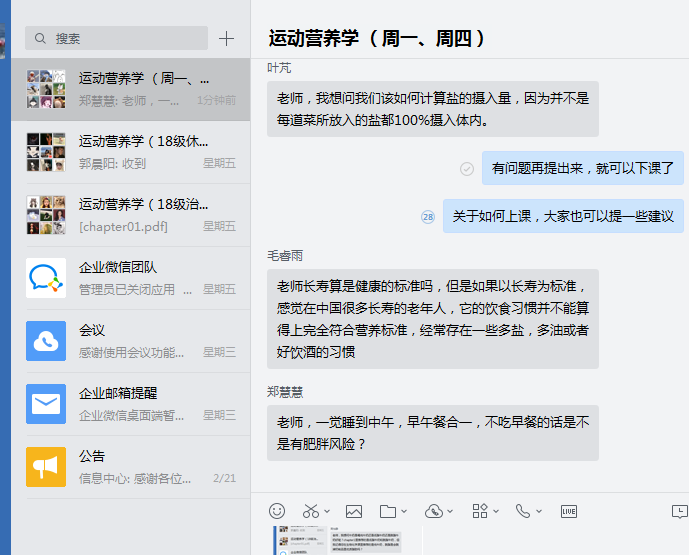This screenshot has width=689, height=555.
Task: Click the plus button beside search
Action: [227, 39]
